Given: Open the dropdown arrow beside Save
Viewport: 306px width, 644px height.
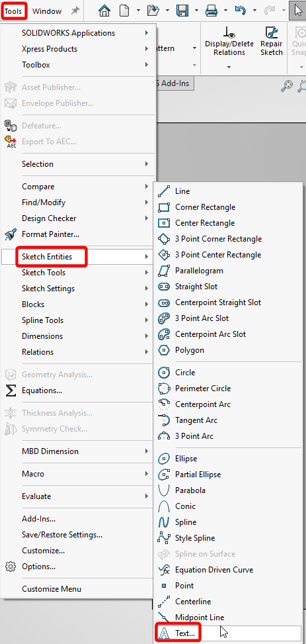Looking at the screenshot, I should (198, 11).
